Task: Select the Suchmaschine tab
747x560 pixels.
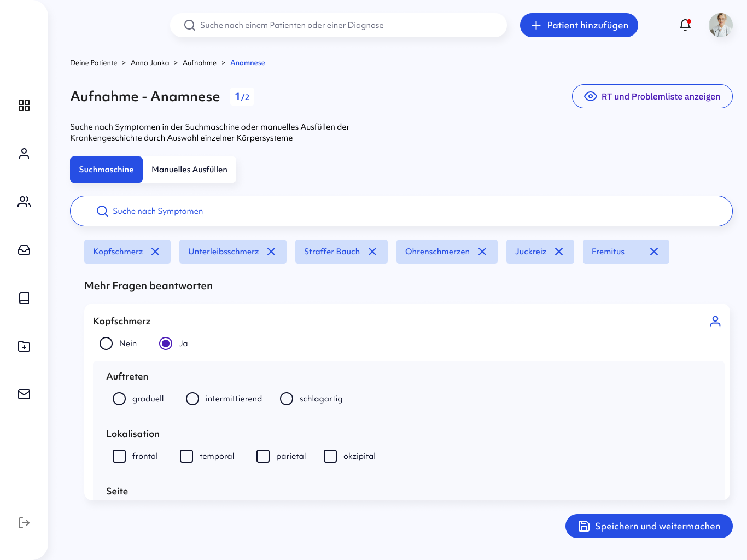Action: click(x=106, y=170)
